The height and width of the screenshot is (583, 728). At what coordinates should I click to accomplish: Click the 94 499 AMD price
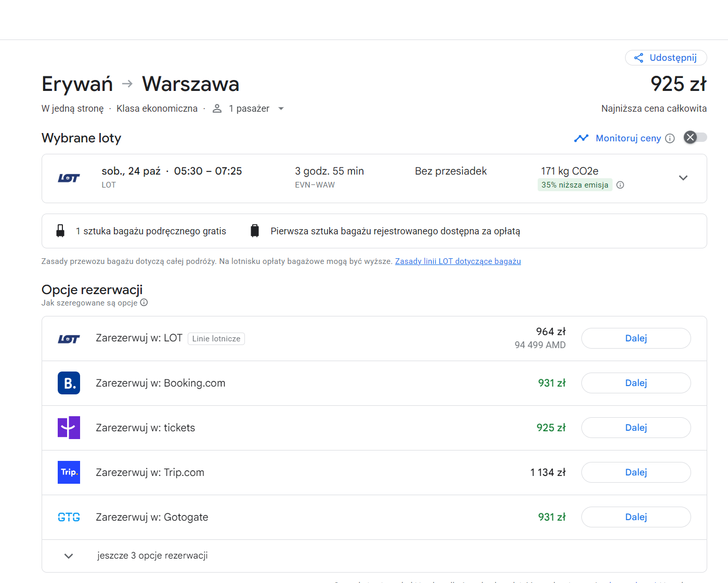(x=540, y=345)
